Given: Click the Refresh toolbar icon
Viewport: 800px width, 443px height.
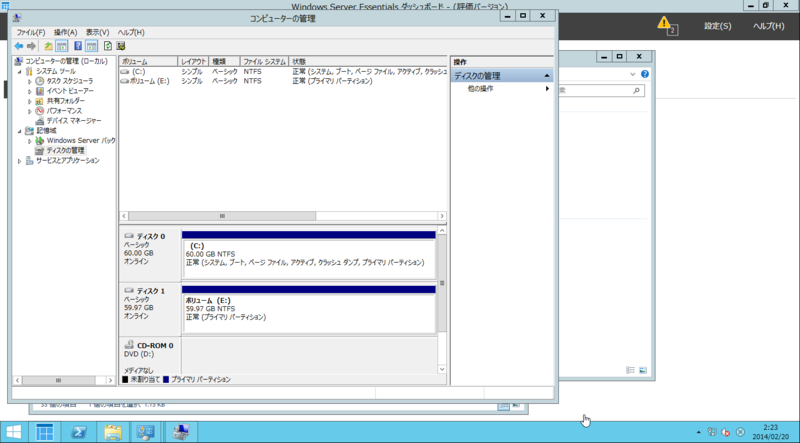Looking at the screenshot, I should (108, 46).
